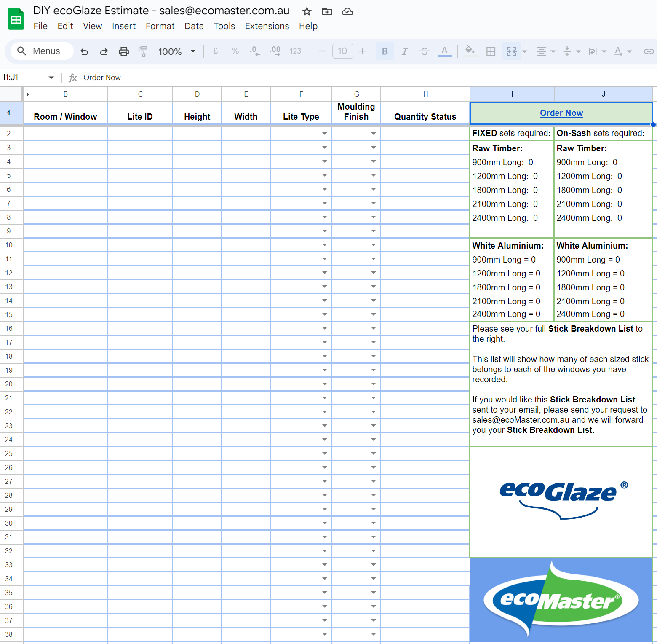657x644 pixels.
Task: Toggle Merge cells button
Action: (x=512, y=51)
